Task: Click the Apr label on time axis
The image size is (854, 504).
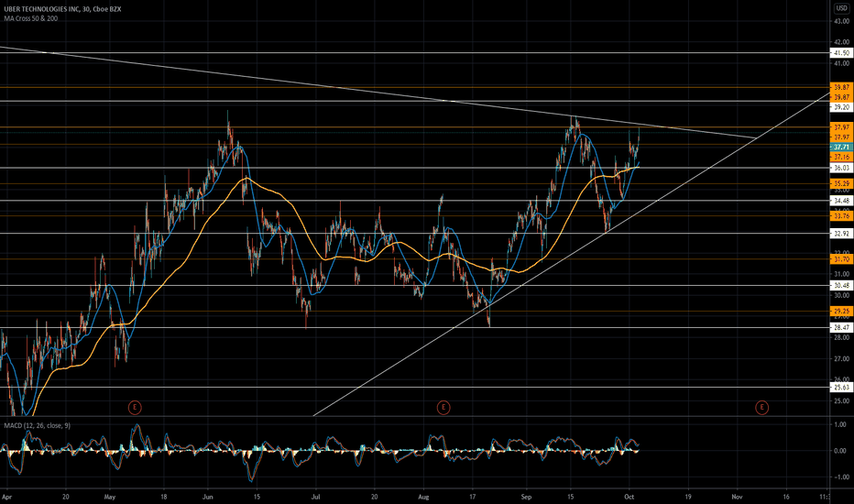Action: pos(6,497)
